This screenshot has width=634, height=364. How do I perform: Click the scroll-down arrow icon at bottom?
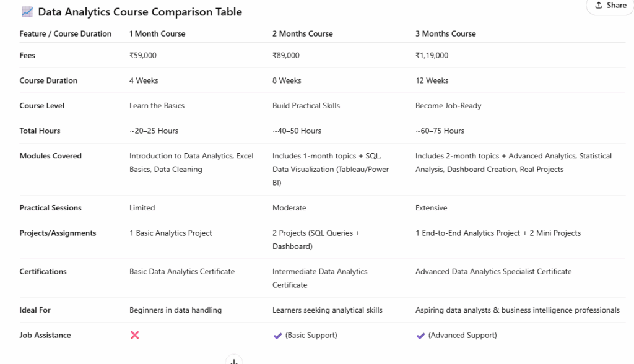coord(233,360)
